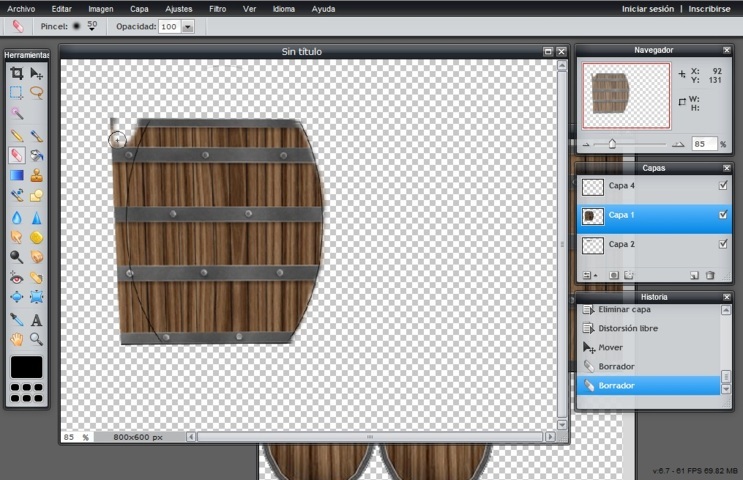
Task: Select the Hand pan tool
Action: (x=16, y=339)
